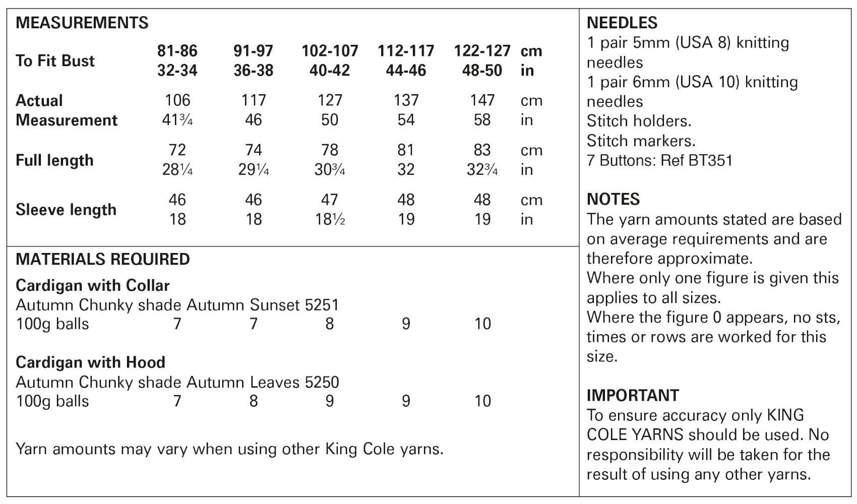Image resolution: width=857 pixels, height=504 pixels.
Task: Click the 81-86 cm bust size column
Action: point(177,51)
